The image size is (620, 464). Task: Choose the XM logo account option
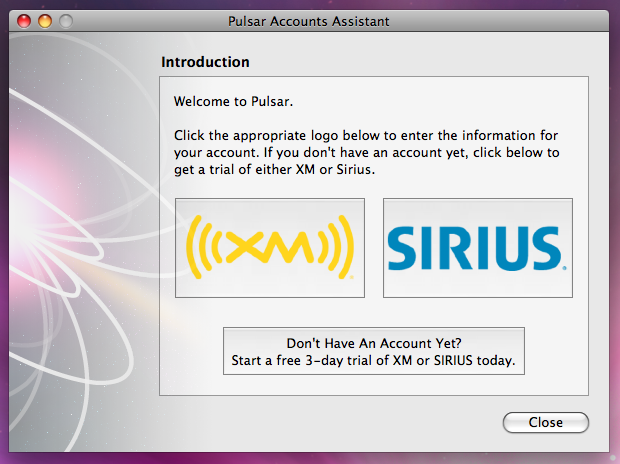tap(270, 248)
